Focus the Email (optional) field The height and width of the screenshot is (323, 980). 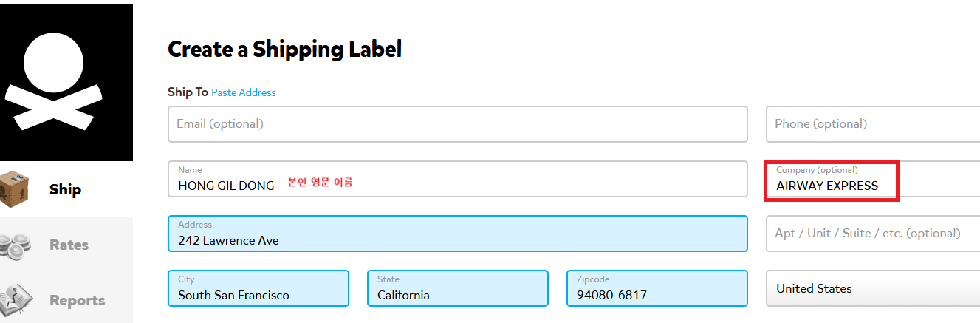(457, 124)
